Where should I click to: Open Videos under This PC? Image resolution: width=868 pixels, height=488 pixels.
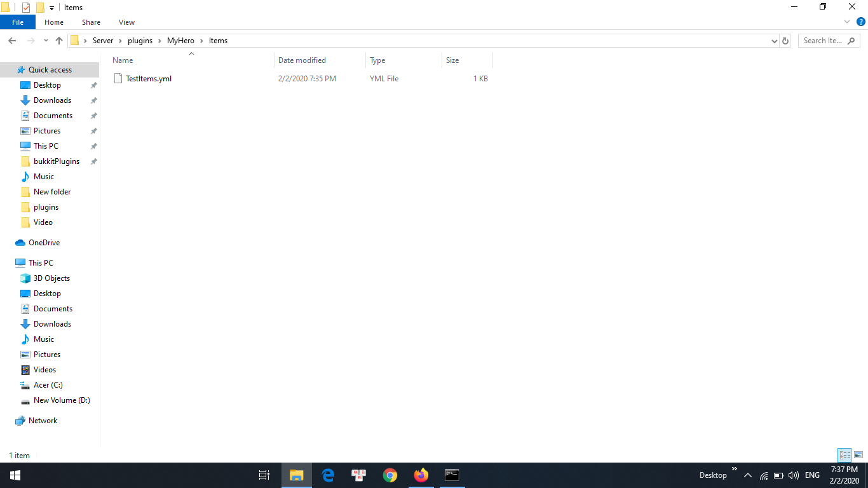[44, 370]
